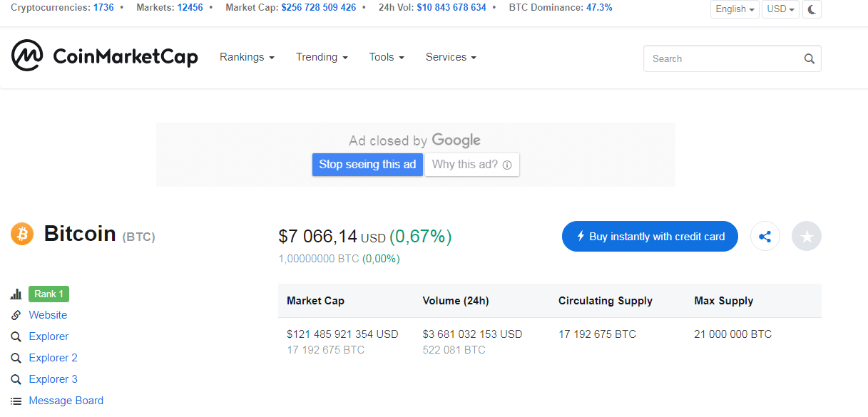Screen dimensions: 868x417
Task: Open the Explorer 2 link
Action: pos(53,358)
